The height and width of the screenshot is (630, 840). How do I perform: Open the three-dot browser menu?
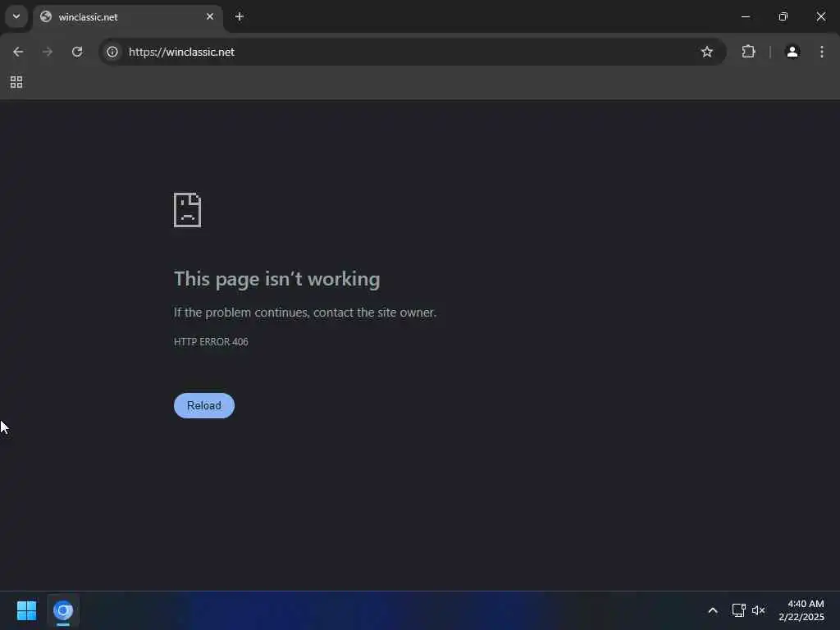pos(822,52)
